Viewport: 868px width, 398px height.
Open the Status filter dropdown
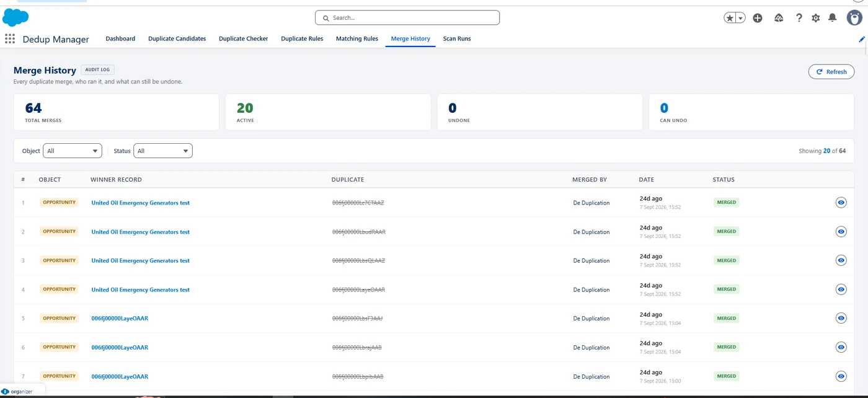pos(163,151)
